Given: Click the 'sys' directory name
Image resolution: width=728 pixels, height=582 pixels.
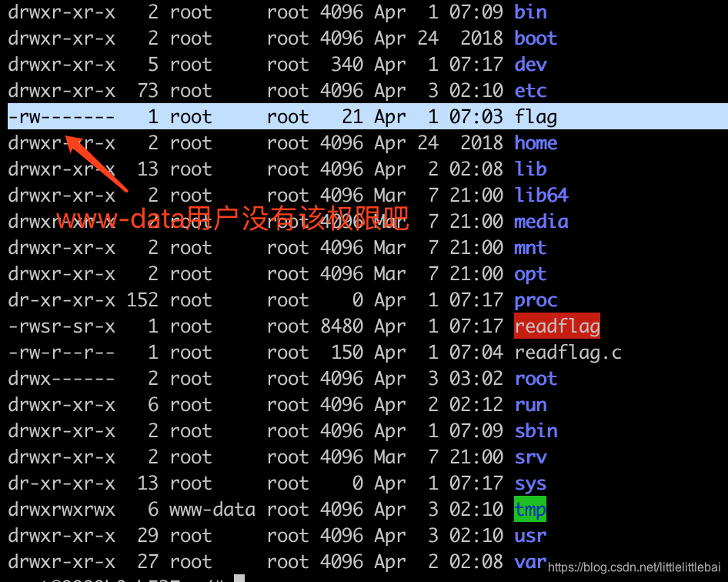Looking at the screenshot, I should point(530,483).
